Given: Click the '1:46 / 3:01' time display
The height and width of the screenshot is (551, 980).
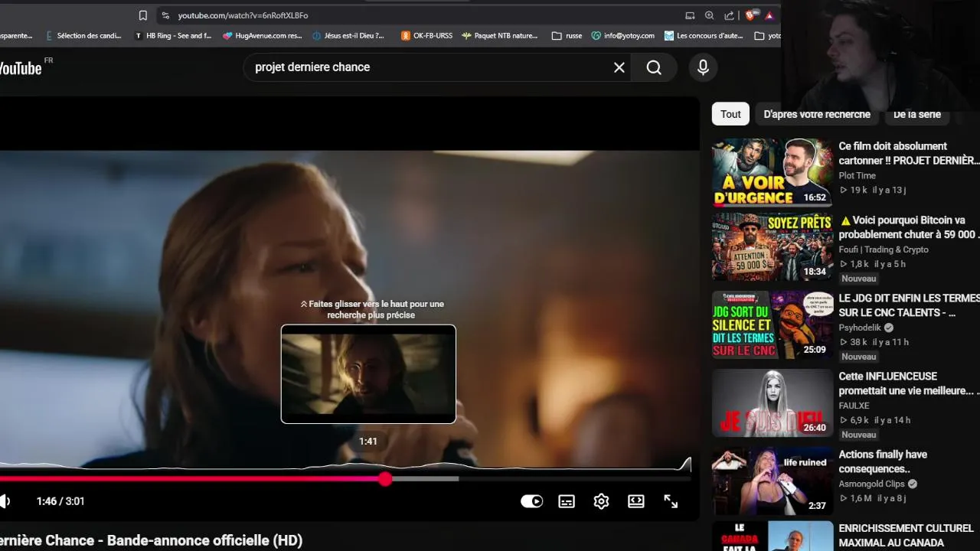Looking at the screenshot, I should [60, 501].
